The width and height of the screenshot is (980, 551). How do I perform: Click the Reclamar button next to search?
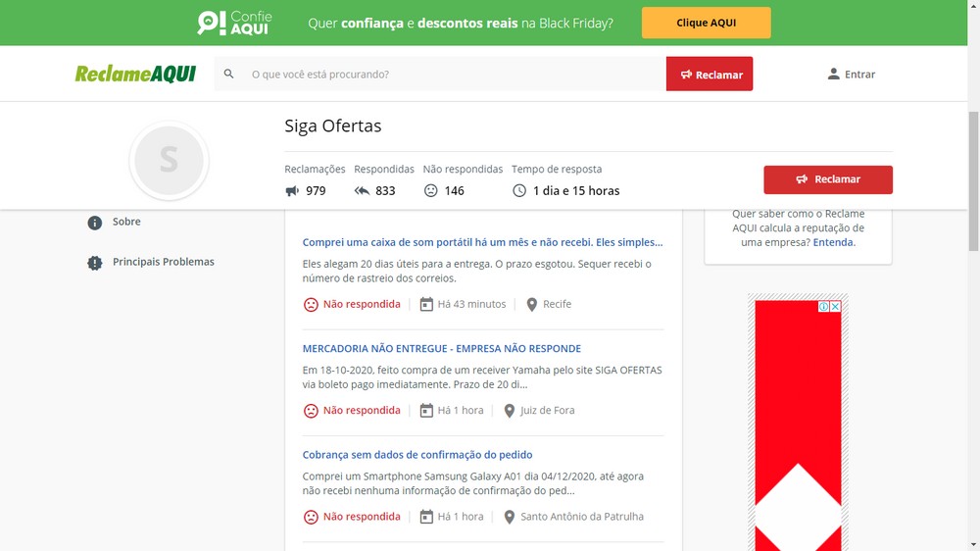[x=710, y=74]
